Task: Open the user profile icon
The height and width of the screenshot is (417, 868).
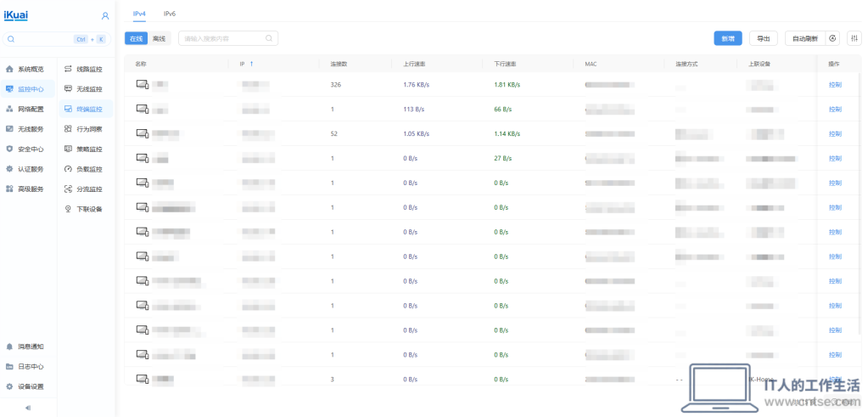Action: tap(105, 17)
